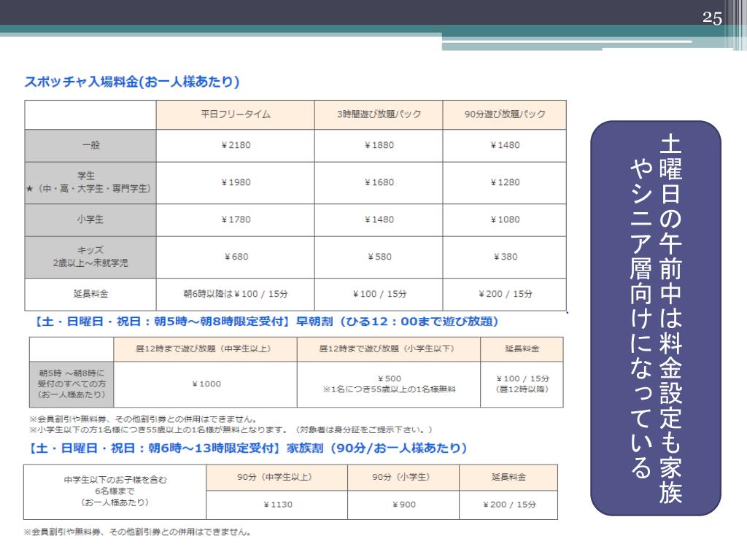Click the ¥380 price cell
747x560 pixels.
pos(505,257)
